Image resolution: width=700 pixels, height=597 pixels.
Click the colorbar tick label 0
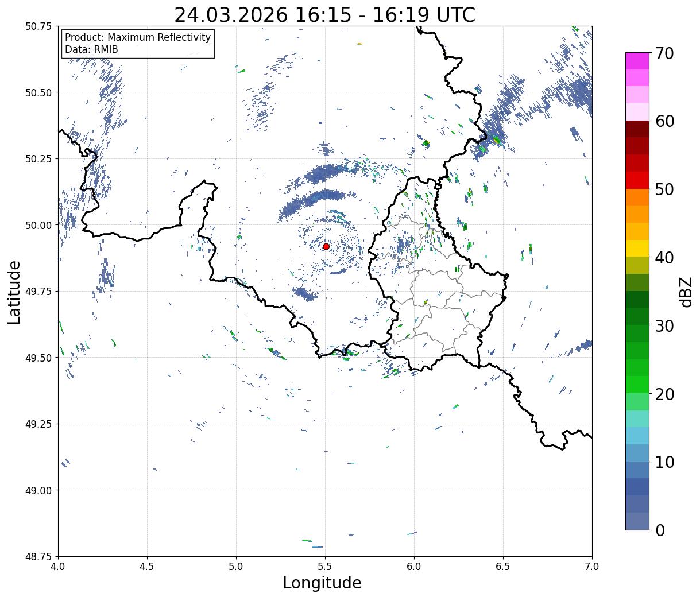click(659, 530)
